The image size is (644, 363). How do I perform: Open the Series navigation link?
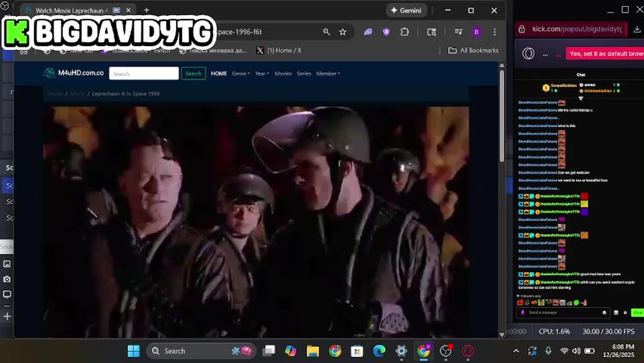point(304,74)
